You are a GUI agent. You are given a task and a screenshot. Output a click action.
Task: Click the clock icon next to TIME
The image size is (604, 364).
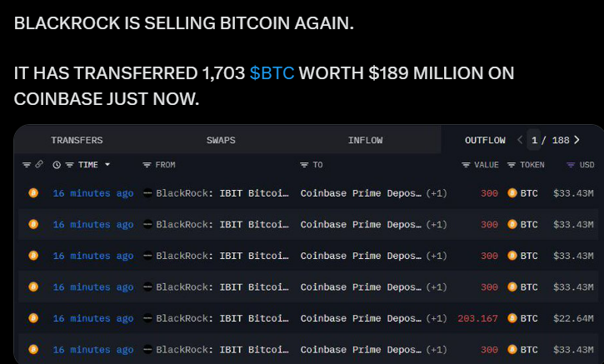(x=57, y=165)
